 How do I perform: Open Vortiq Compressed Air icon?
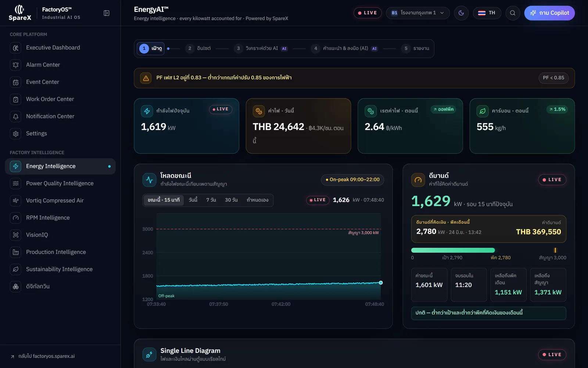tap(16, 201)
